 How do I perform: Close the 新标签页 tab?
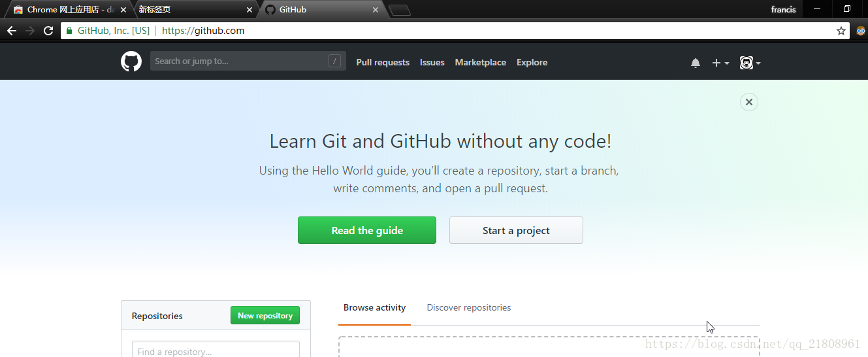tap(249, 10)
